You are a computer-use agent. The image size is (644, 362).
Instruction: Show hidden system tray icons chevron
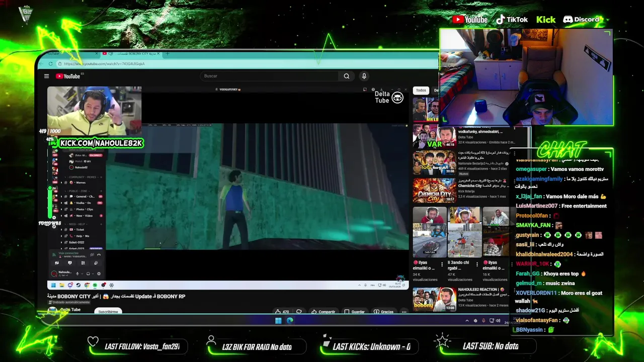point(467,321)
